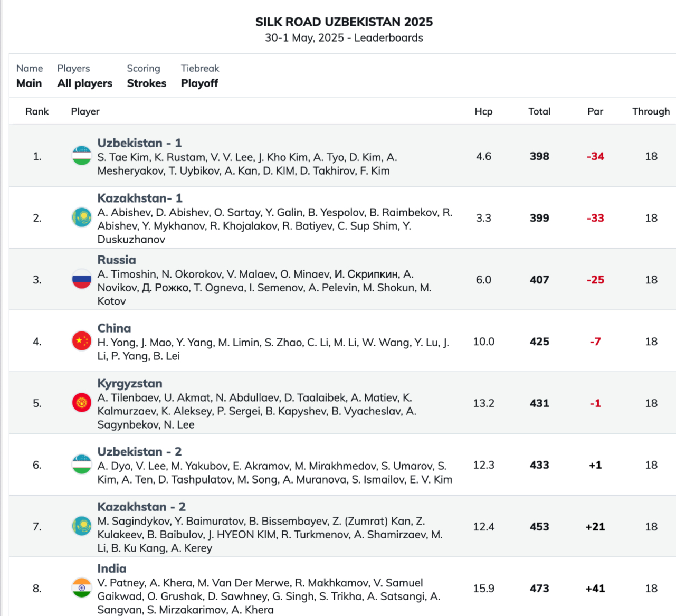Click the Playoff tiebreak value
This screenshot has height=616, width=676.
(199, 83)
